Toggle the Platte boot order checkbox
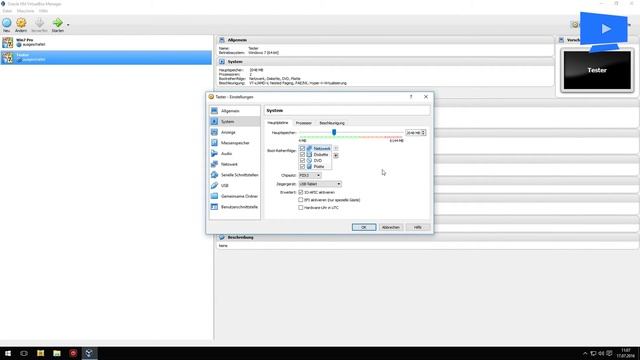This screenshot has height=360, width=640. [302, 167]
